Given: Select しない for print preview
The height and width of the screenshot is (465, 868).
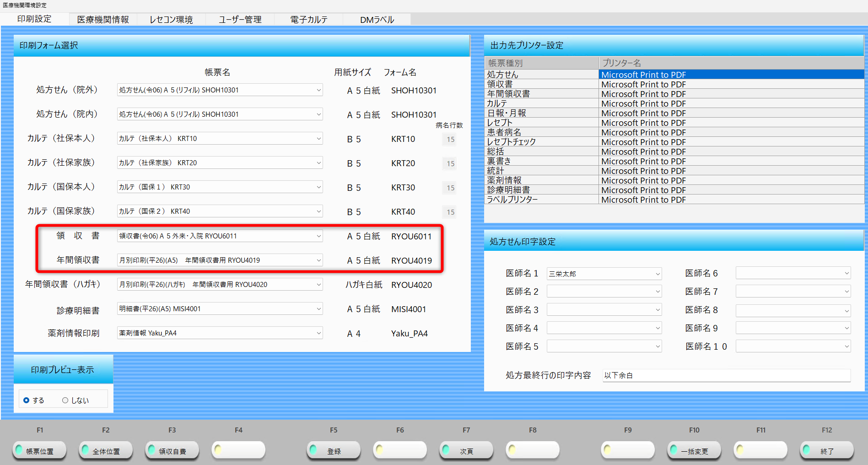Looking at the screenshot, I should point(65,400).
